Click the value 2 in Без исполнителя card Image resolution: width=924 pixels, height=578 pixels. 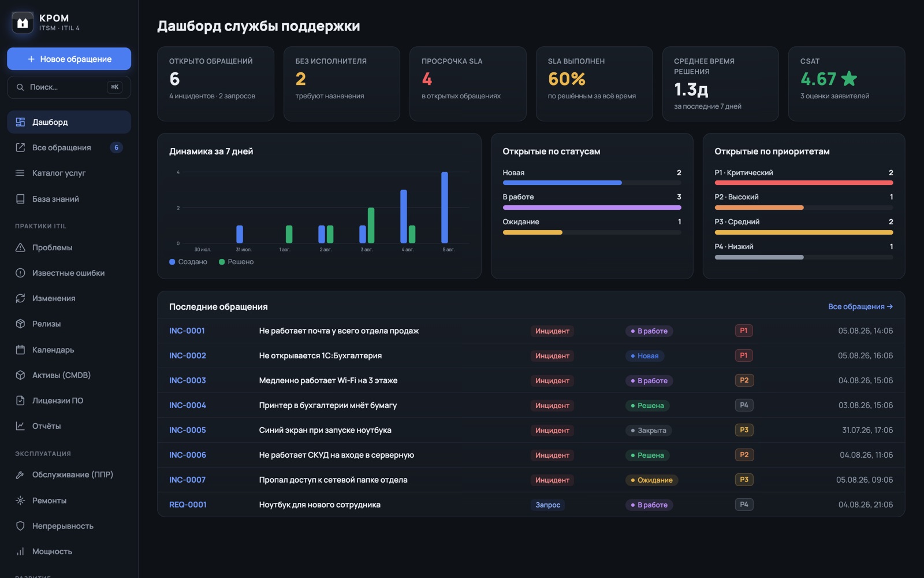coord(301,79)
